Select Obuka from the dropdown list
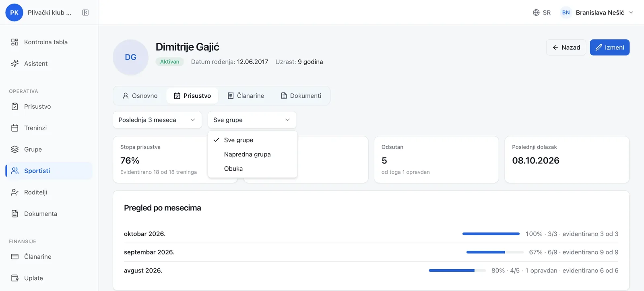 252,169
